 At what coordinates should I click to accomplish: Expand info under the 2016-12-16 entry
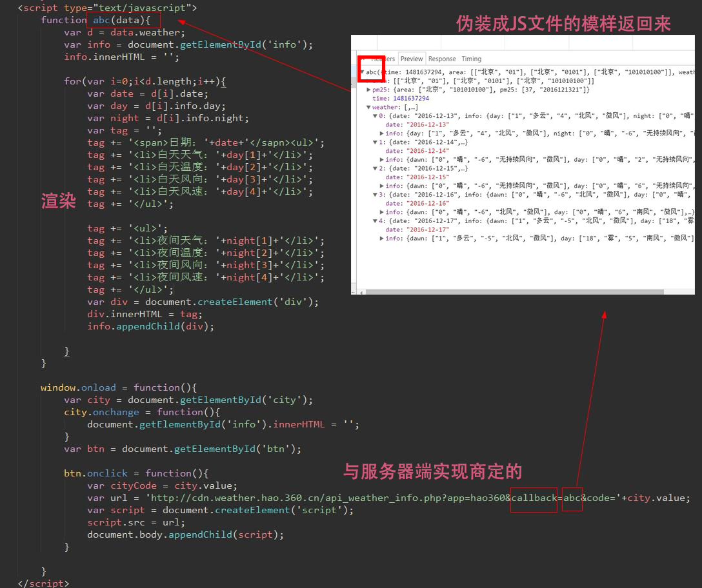(381, 212)
